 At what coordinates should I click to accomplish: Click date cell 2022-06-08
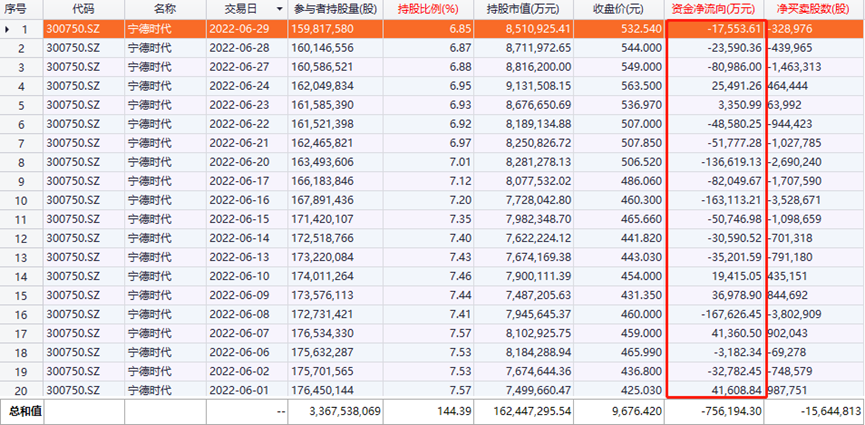coord(238,315)
